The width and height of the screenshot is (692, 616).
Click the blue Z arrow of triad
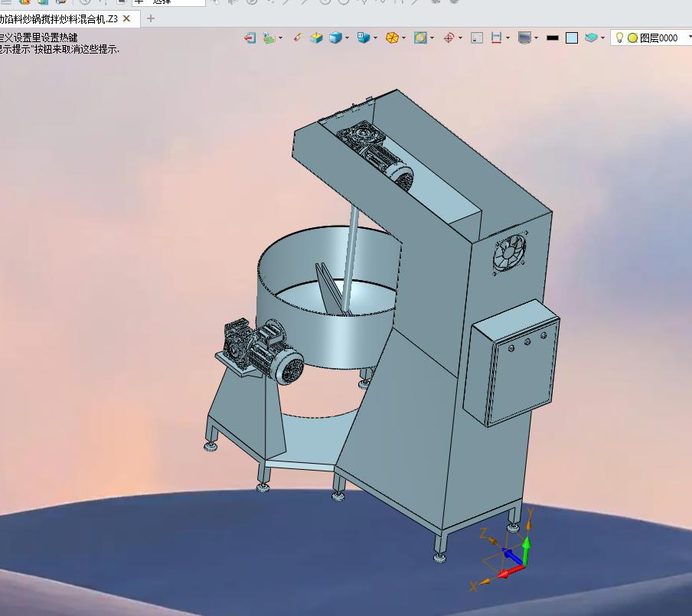pos(512,556)
